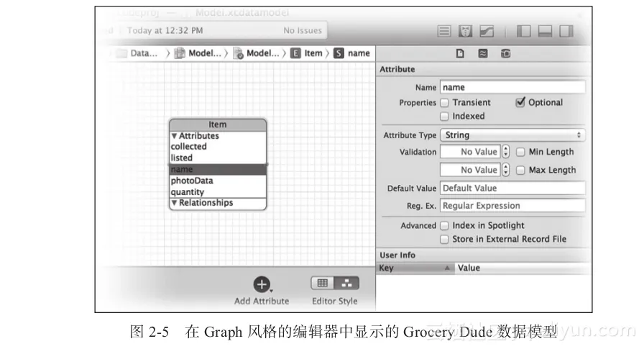Click the Item entity title bar
The width and height of the screenshot is (644, 349).
pos(218,124)
